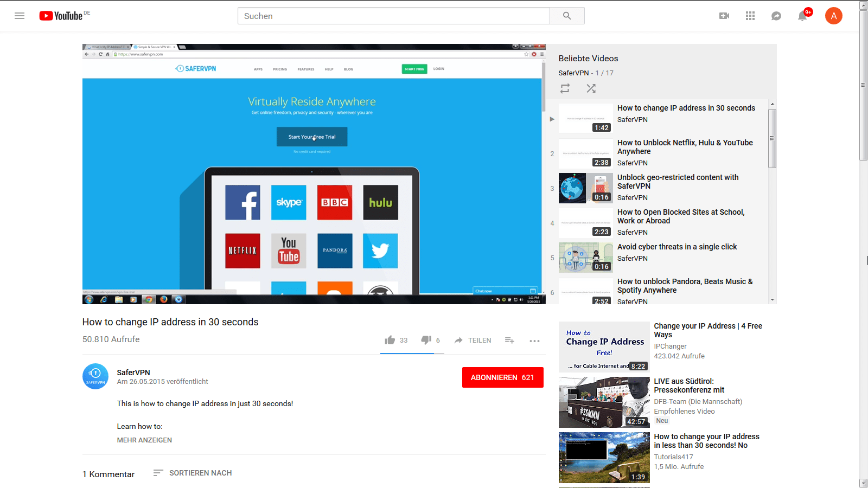Click YouTube tile in the video
The image size is (868, 488).
(289, 251)
